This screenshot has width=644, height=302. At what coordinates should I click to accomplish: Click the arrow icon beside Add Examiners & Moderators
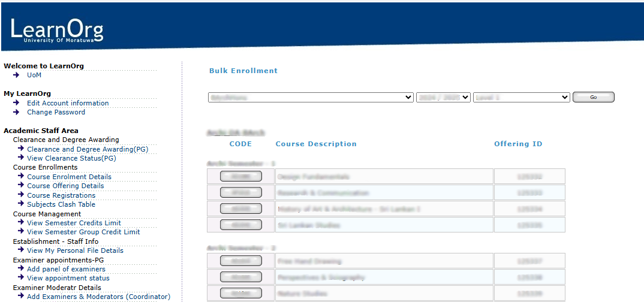22,296
